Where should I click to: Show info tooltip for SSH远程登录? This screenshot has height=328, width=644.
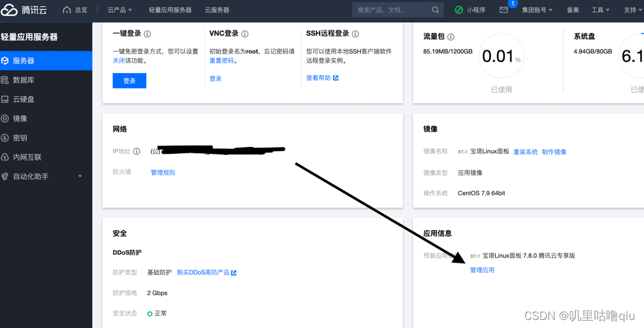(356, 33)
